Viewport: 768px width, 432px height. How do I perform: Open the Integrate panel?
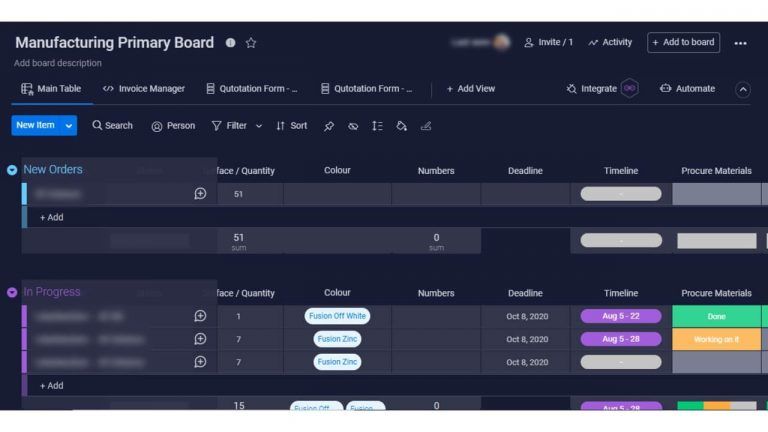click(x=592, y=89)
